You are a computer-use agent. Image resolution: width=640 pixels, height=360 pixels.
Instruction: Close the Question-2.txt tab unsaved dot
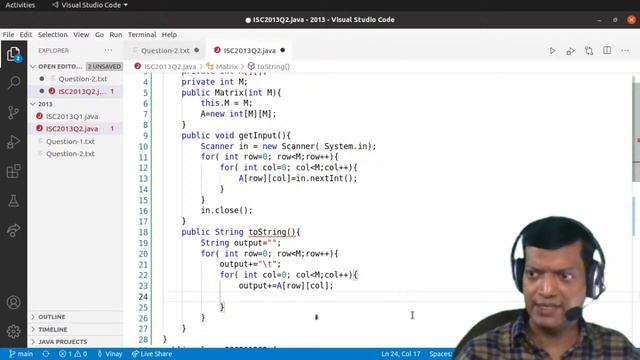click(x=197, y=50)
